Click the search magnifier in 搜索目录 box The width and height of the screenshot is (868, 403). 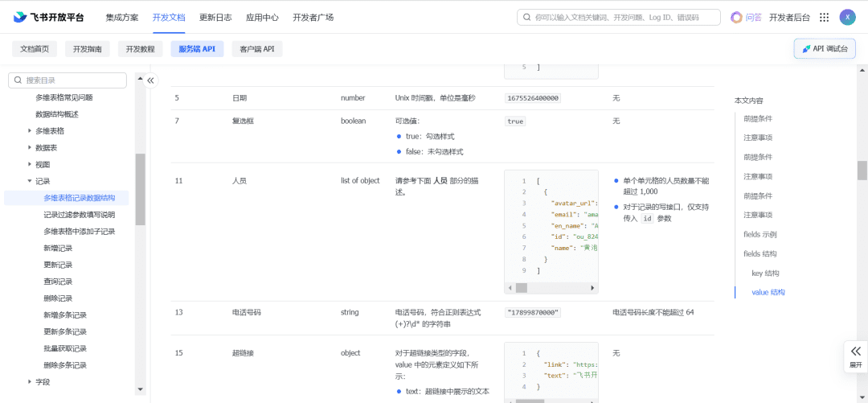[x=17, y=80]
